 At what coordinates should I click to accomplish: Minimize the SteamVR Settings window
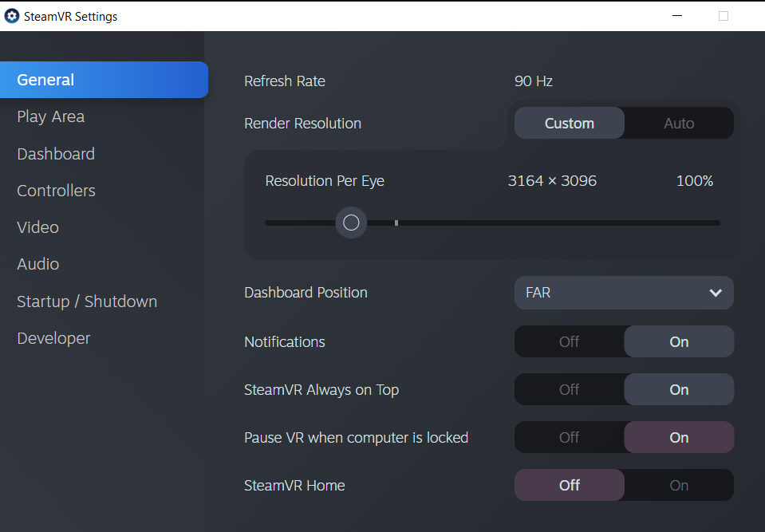(x=676, y=16)
